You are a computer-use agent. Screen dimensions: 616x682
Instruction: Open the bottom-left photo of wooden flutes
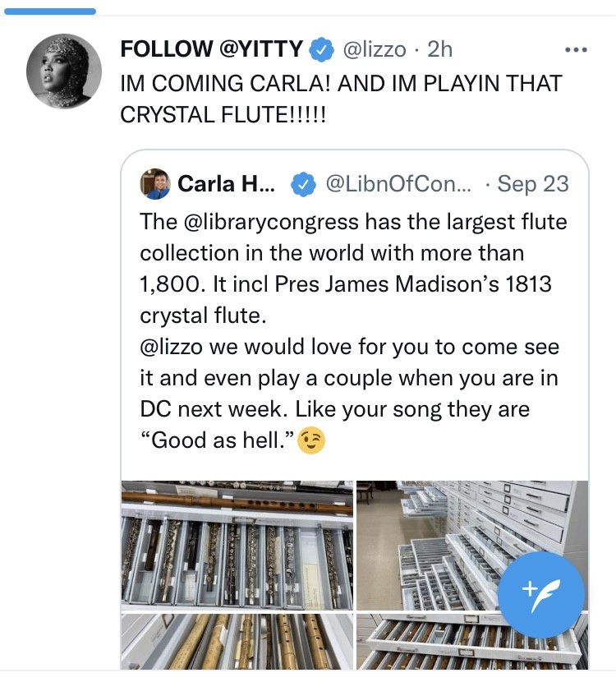click(x=237, y=643)
